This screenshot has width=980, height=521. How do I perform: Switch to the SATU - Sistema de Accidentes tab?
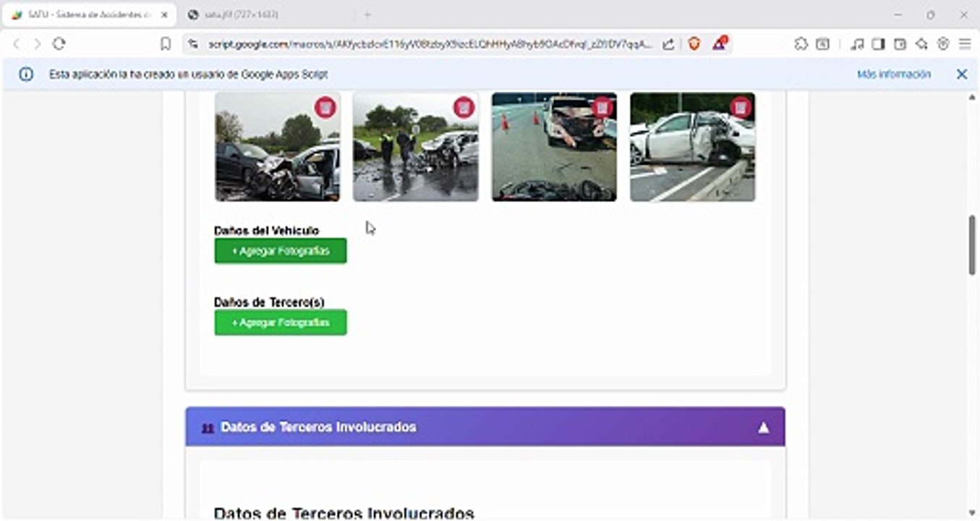point(88,14)
